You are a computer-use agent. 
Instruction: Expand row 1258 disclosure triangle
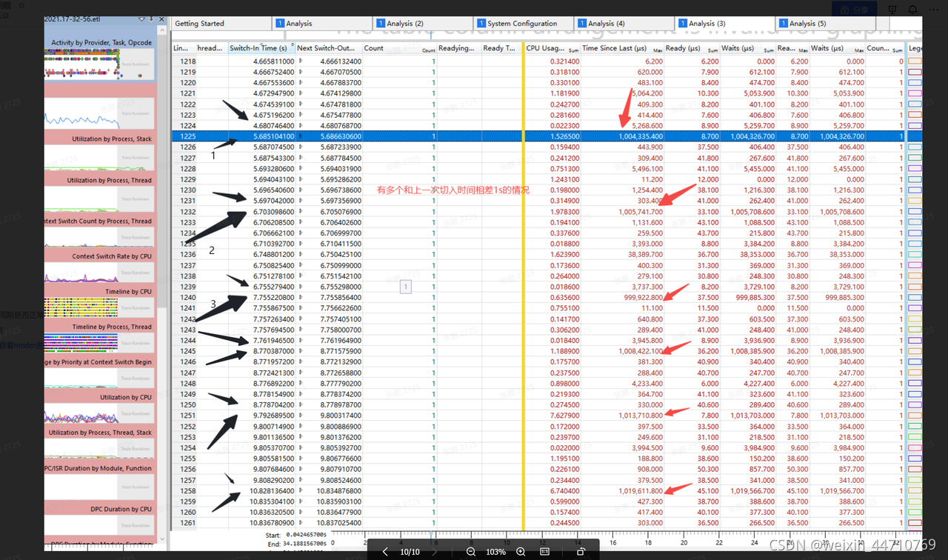click(300, 491)
